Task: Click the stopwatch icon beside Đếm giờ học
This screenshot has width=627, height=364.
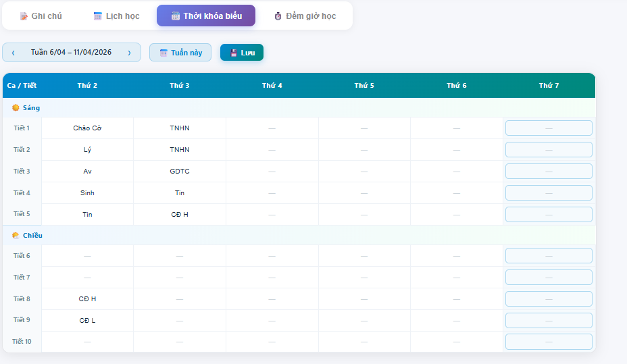Action: 278,16
